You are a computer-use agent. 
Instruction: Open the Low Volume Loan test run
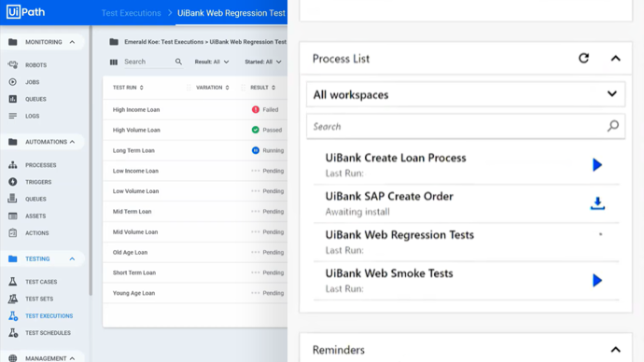(x=135, y=191)
